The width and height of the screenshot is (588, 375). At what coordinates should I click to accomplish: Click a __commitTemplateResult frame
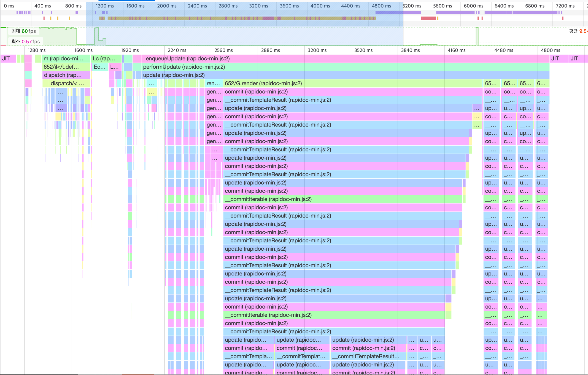click(278, 100)
